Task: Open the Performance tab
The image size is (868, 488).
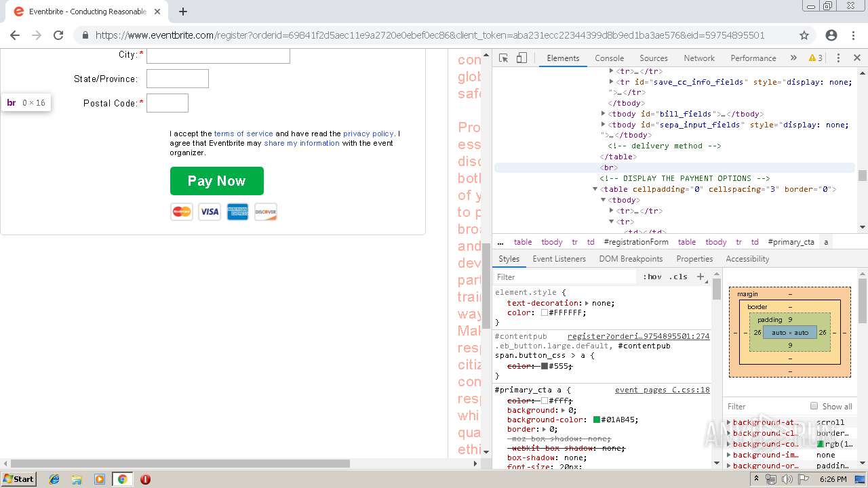Action: click(x=753, y=58)
